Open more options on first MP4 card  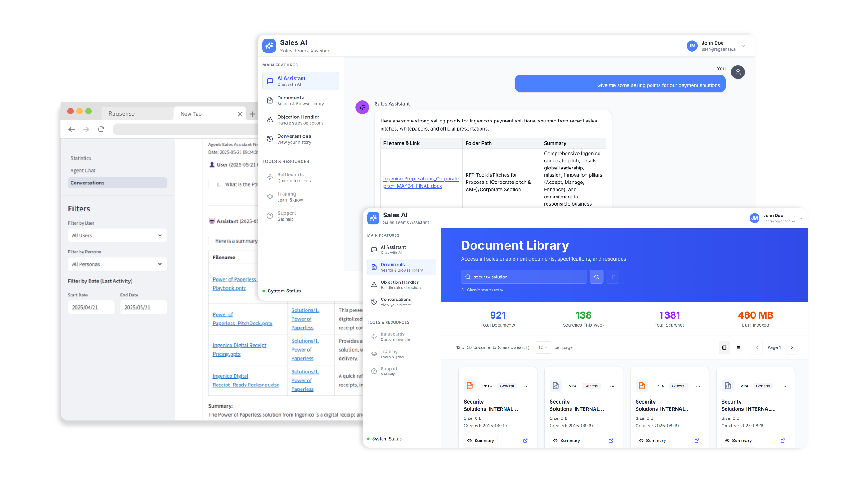point(612,386)
